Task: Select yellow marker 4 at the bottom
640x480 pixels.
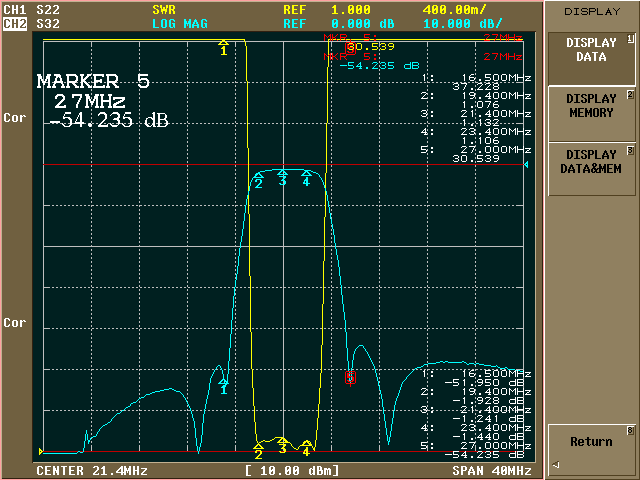Action: (307, 449)
